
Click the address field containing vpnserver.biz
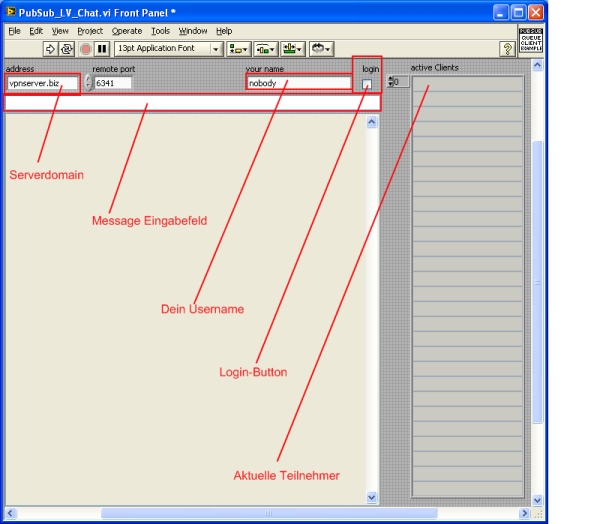42,83
